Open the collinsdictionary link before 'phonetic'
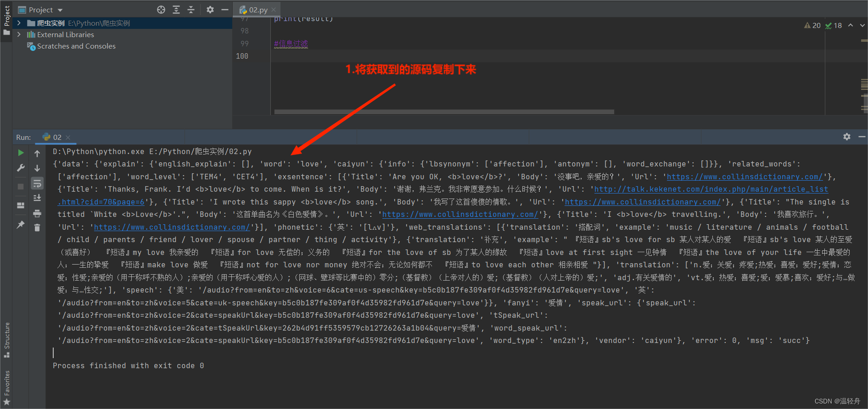Screen dimensions: 868x409 point(172,227)
